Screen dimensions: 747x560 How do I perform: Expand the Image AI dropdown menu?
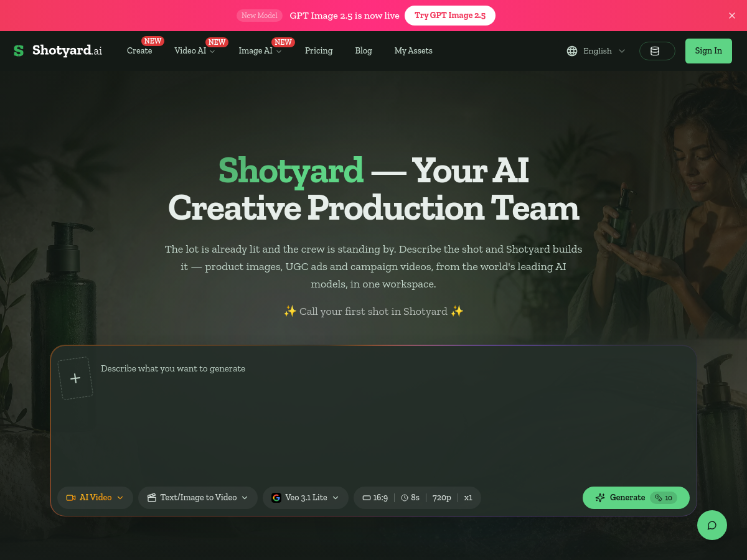260,51
